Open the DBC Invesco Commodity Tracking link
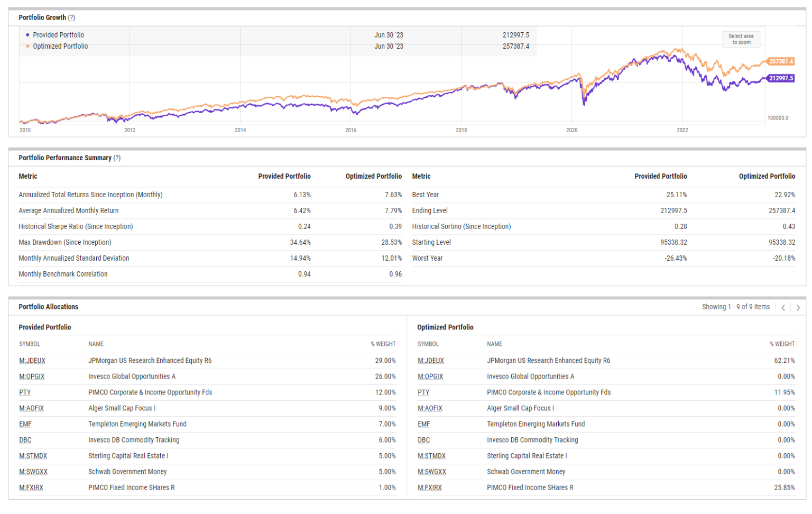This screenshot has width=812, height=514. pos(27,440)
